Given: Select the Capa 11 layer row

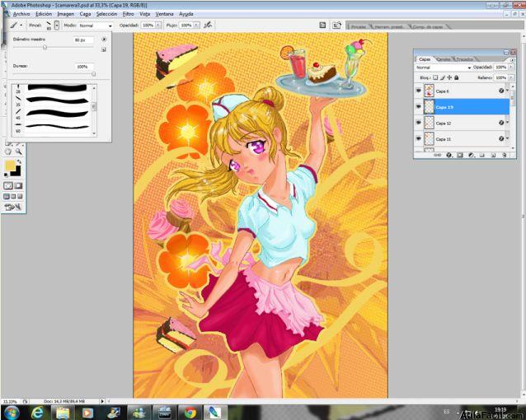Looking at the screenshot, I should pos(462,139).
